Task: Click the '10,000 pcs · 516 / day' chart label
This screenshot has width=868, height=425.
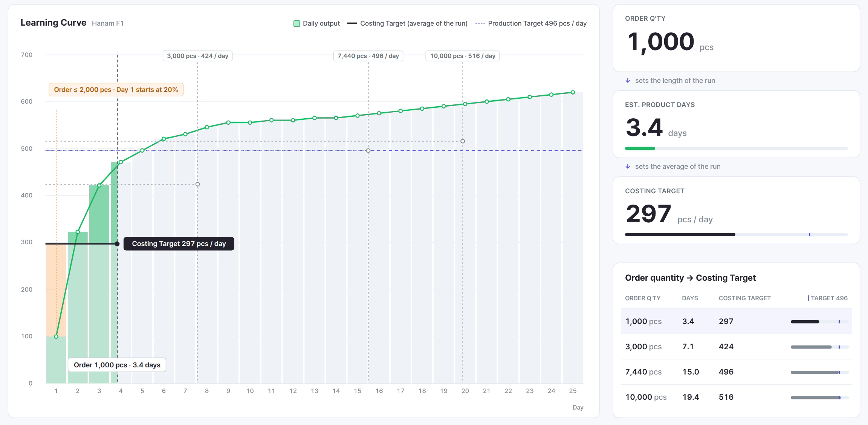Action: pyautogui.click(x=463, y=56)
